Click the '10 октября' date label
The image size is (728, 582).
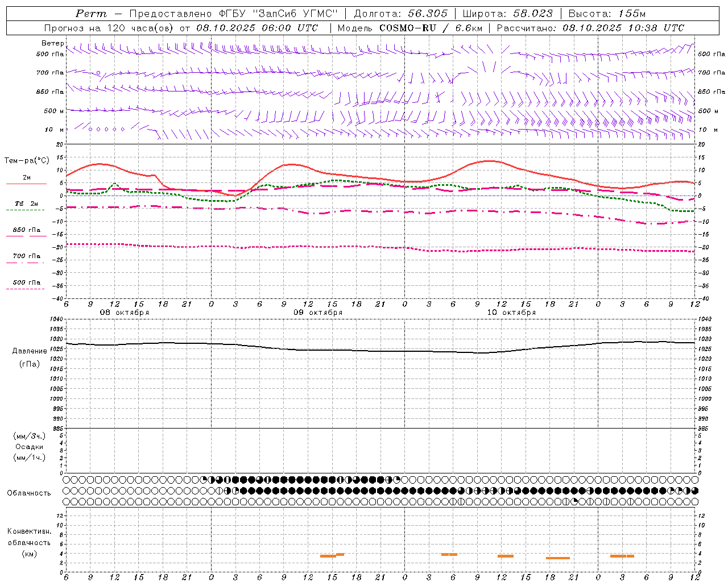point(511,313)
